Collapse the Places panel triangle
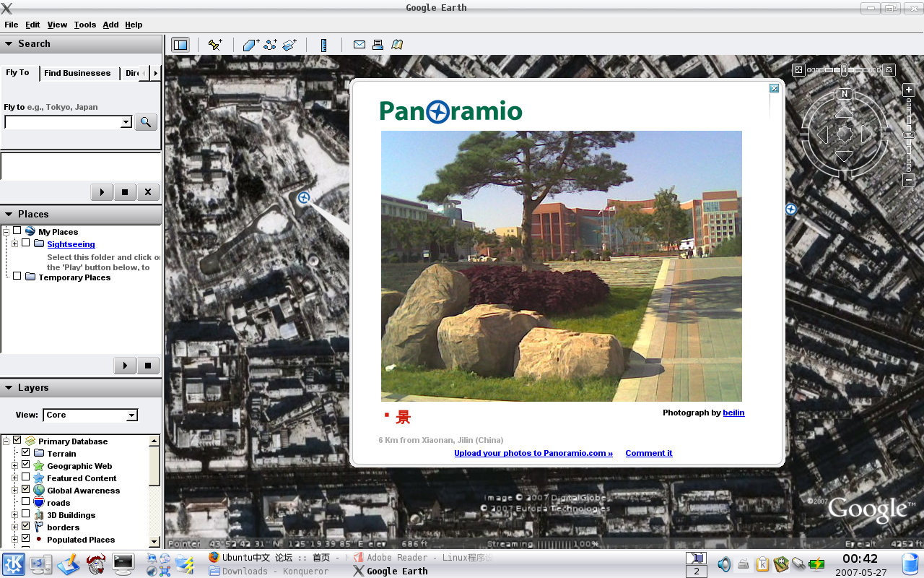Screen dimensions: 924x578 click(x=9, y=215)
